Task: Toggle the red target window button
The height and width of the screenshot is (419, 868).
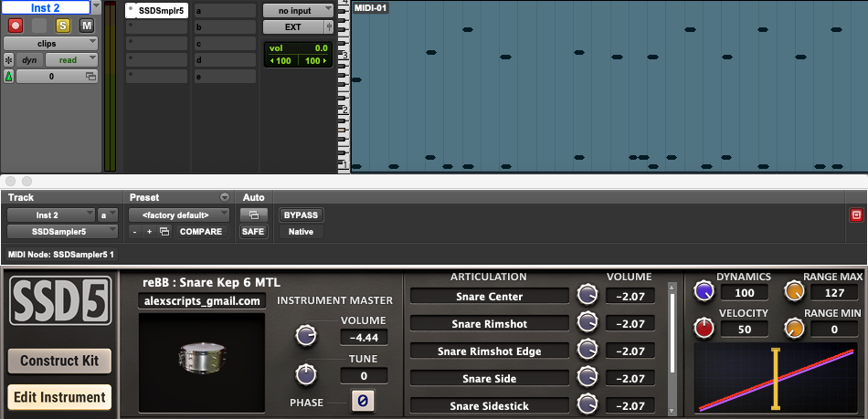Action: (x=856, y=215)
